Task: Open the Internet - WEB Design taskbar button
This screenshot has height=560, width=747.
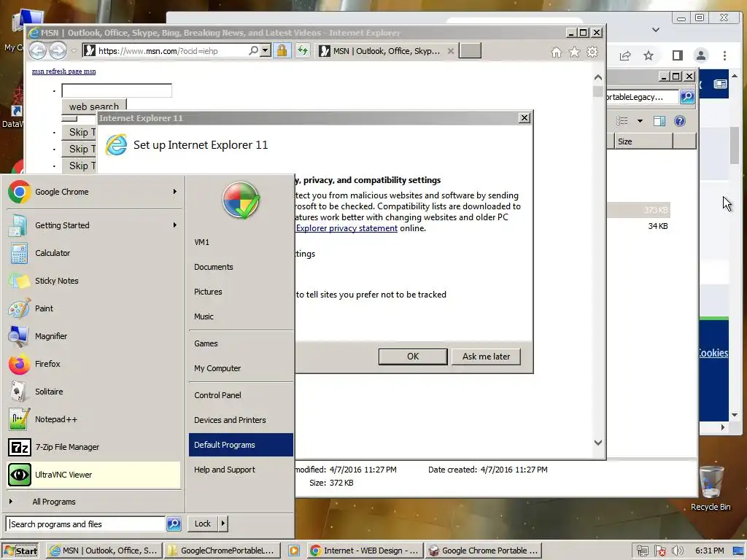Action: (x=364, y=551)
